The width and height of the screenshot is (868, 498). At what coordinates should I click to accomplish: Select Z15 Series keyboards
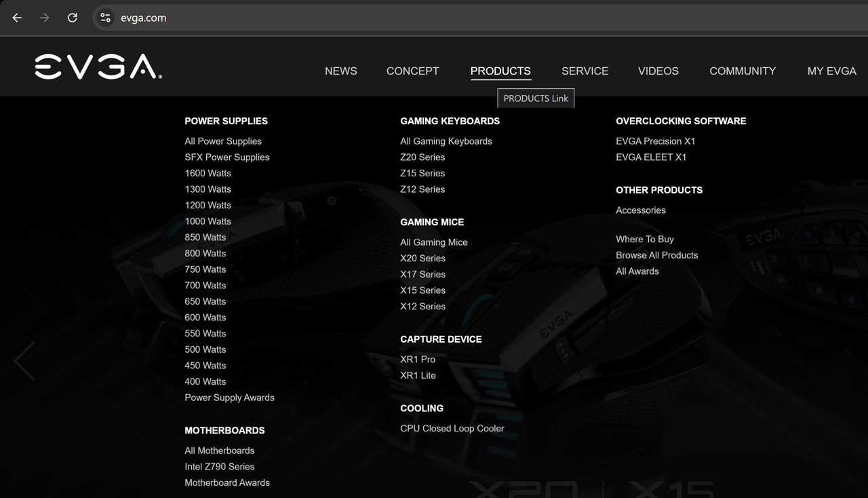pos(422,173)
